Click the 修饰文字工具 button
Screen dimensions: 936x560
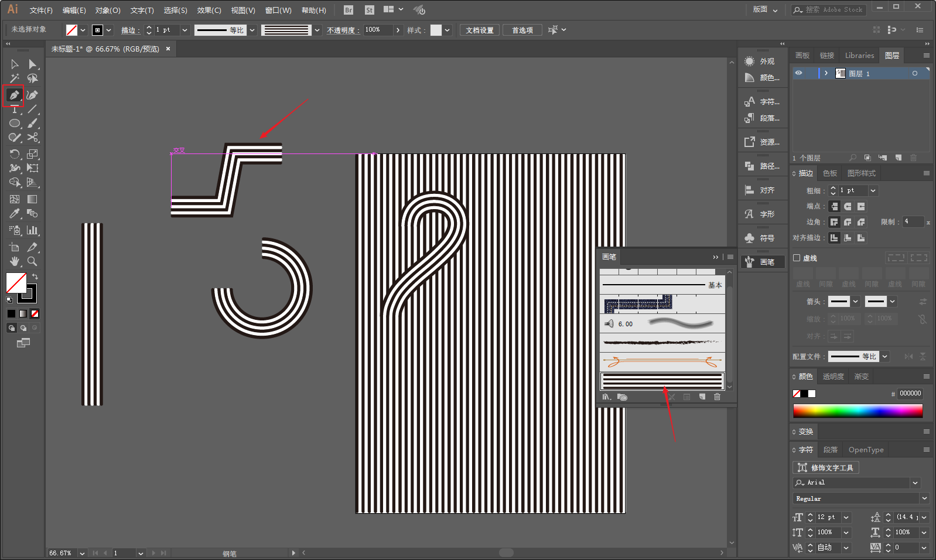pyautogui.click(x=826, y=467)
